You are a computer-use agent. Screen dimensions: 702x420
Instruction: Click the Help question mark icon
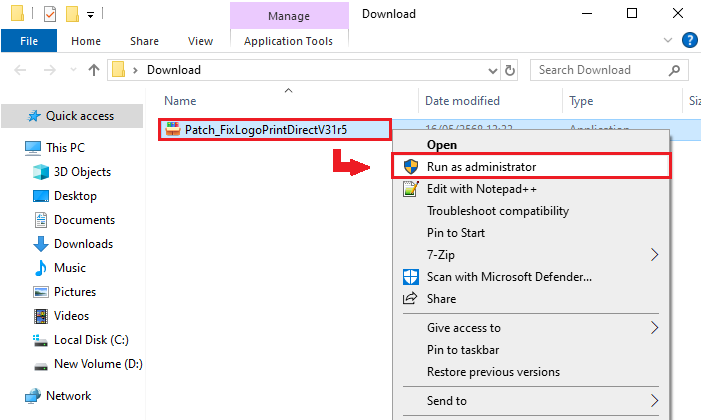[x=689, y=41]
